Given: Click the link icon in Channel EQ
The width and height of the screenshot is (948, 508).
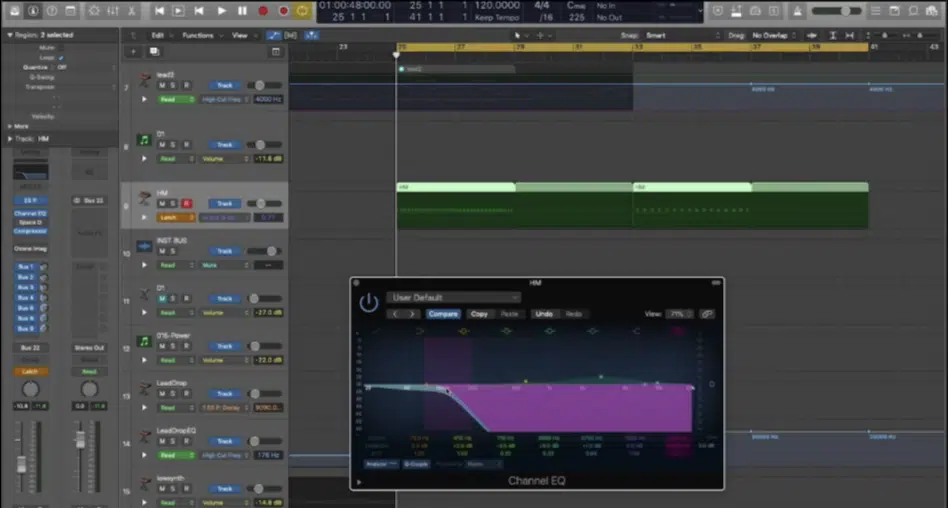Looking at the screenshot, I should tap(706, 314).
